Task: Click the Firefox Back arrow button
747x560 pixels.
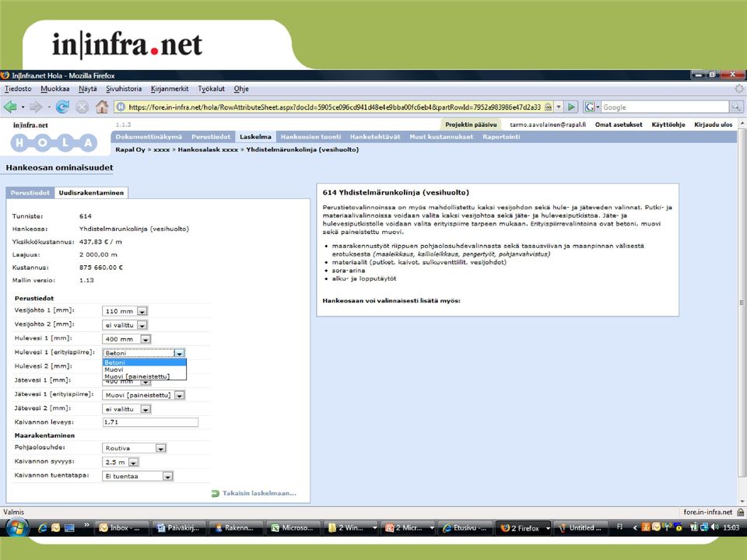Action: coord(10,107)
